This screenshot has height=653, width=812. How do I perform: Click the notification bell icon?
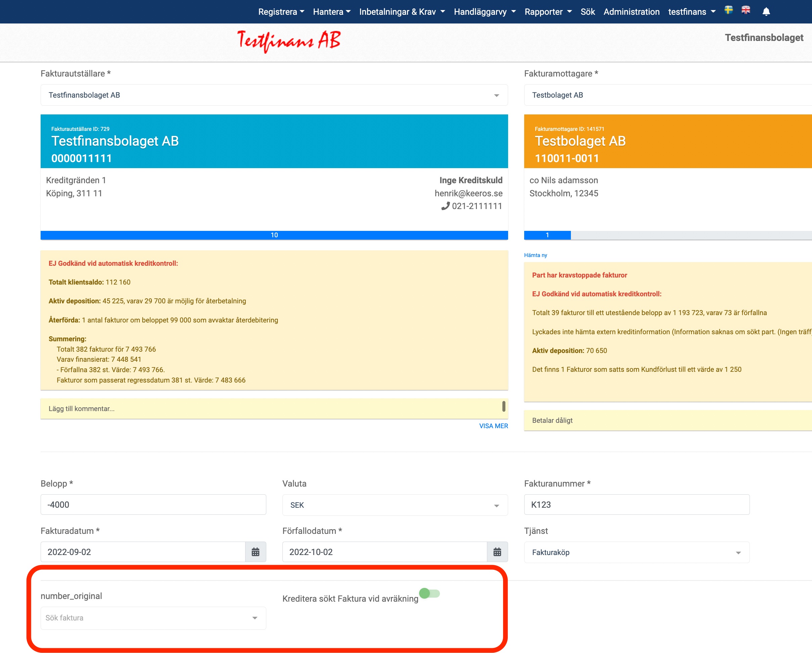766,12
